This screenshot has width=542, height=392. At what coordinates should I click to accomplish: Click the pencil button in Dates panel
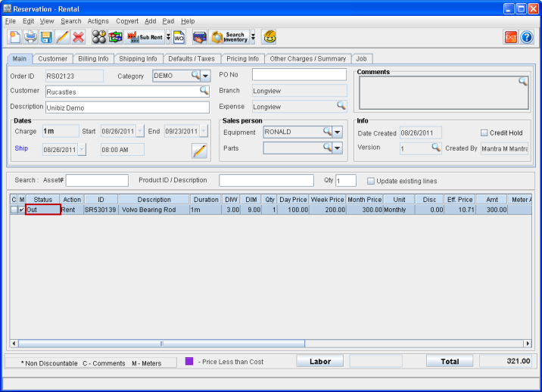[x=199, y=151]
